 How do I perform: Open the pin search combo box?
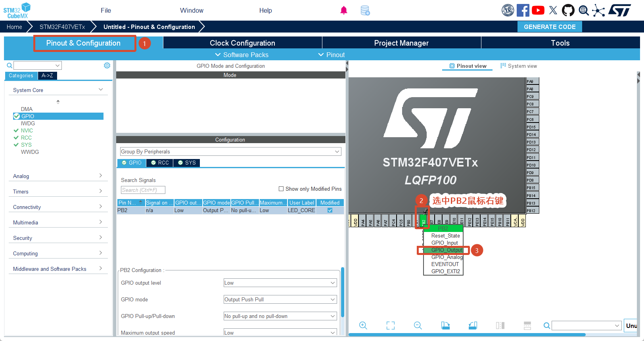pyautogui.click(x=586, y=326)
